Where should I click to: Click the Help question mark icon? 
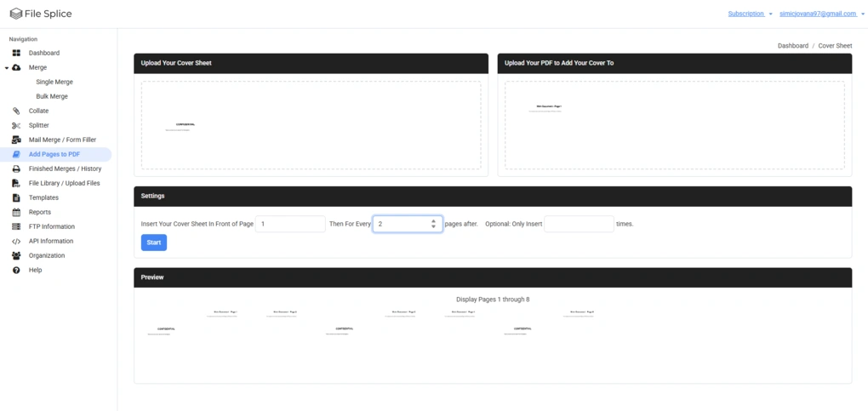click(17, 271)
